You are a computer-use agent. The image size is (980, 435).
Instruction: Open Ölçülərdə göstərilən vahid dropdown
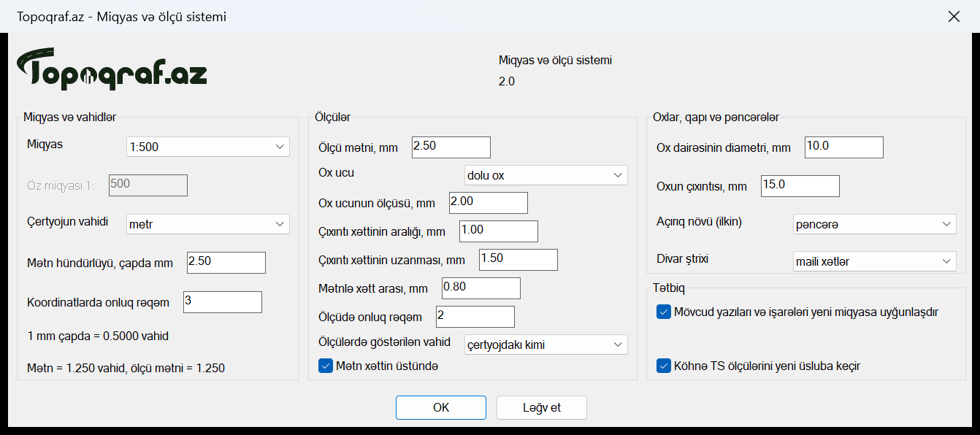click(546, 344)
